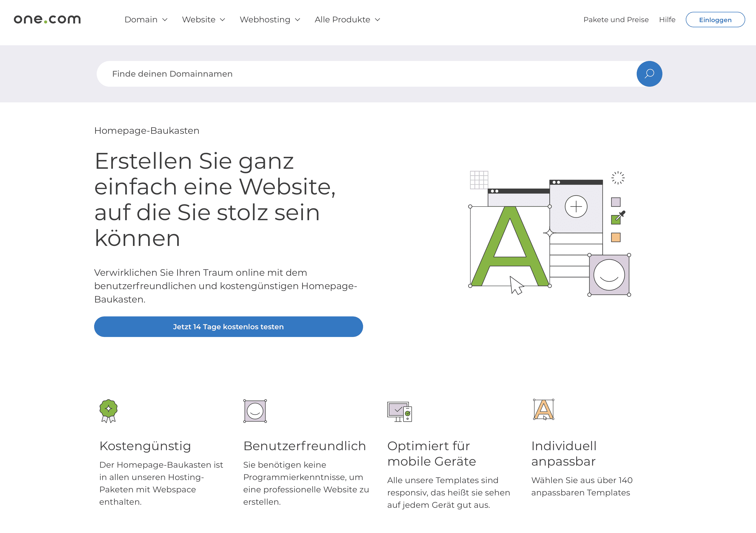Click the Individuell anpassbar heading

pos(564,453)
